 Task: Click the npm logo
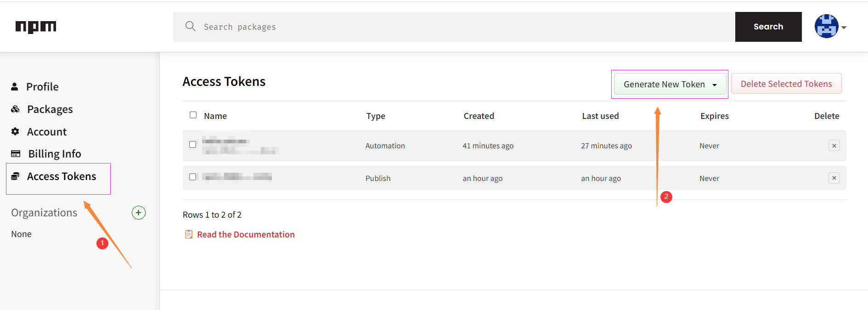click(x=36, y=27)
